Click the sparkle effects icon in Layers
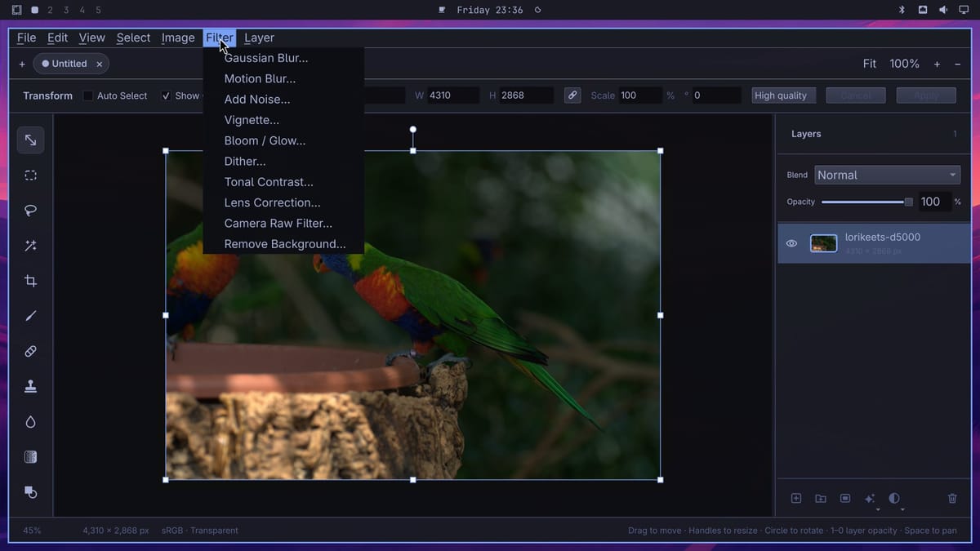Image resolution: width=980 pixels, height=551 pixels. (870, 498)
